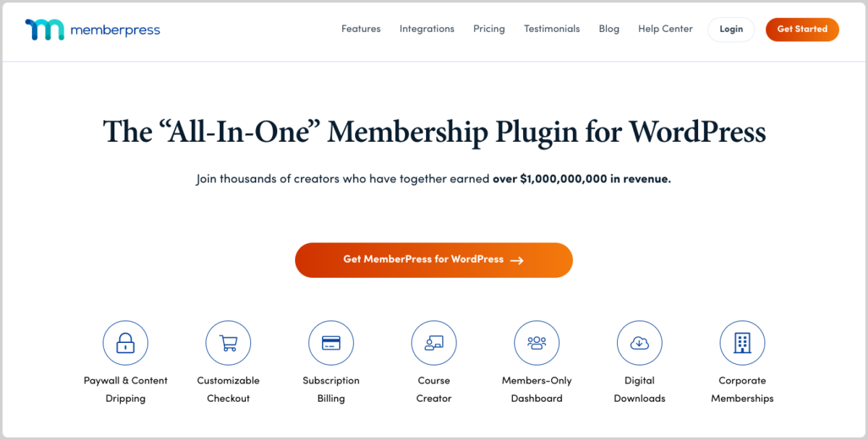
Task: Open the Subscription Billing card icon
Action: coord(331,343)
